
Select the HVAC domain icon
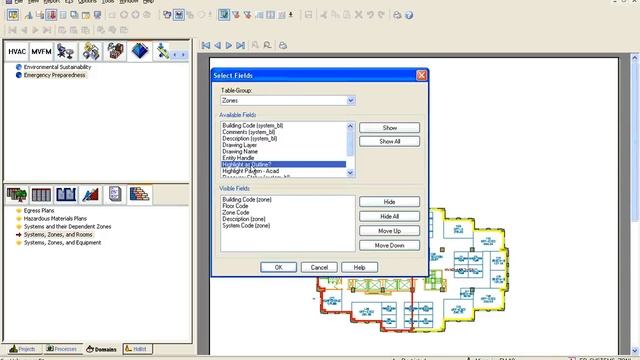17,51
